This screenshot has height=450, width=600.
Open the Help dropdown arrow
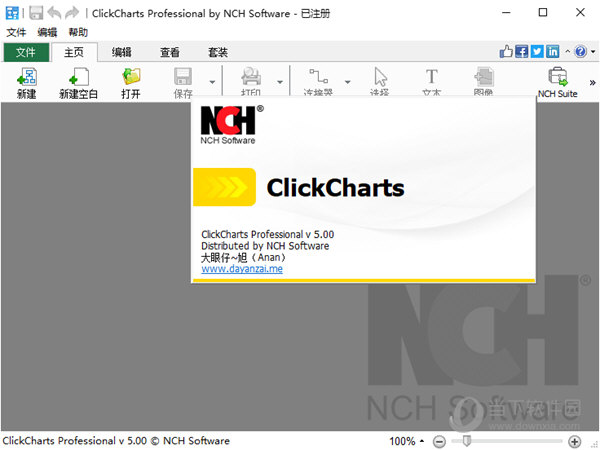(x=593, y=51)
